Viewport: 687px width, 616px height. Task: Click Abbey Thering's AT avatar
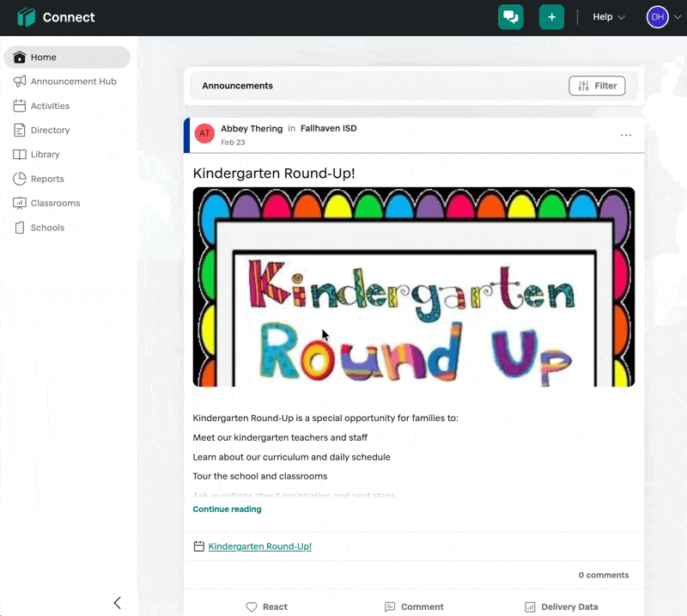coord(204,133)
